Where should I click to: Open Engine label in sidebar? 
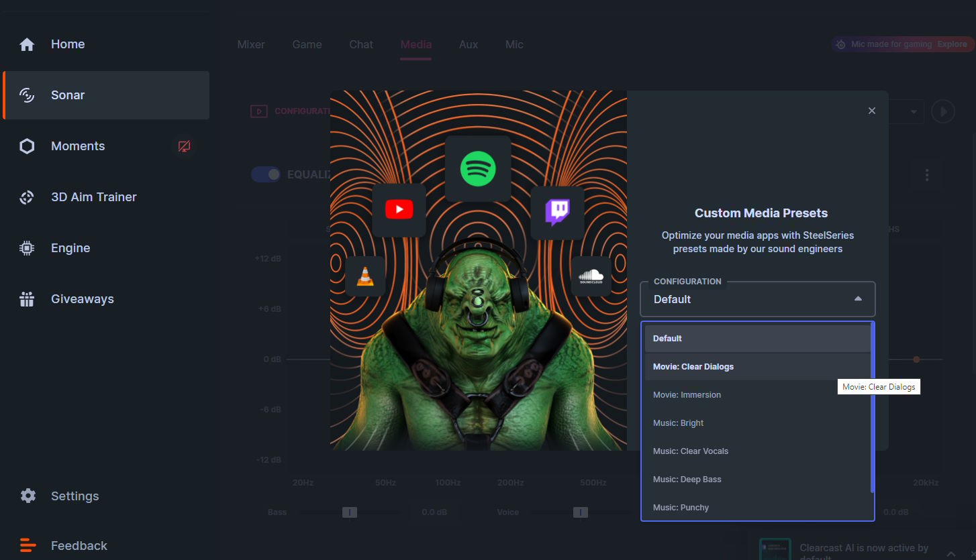70,248
